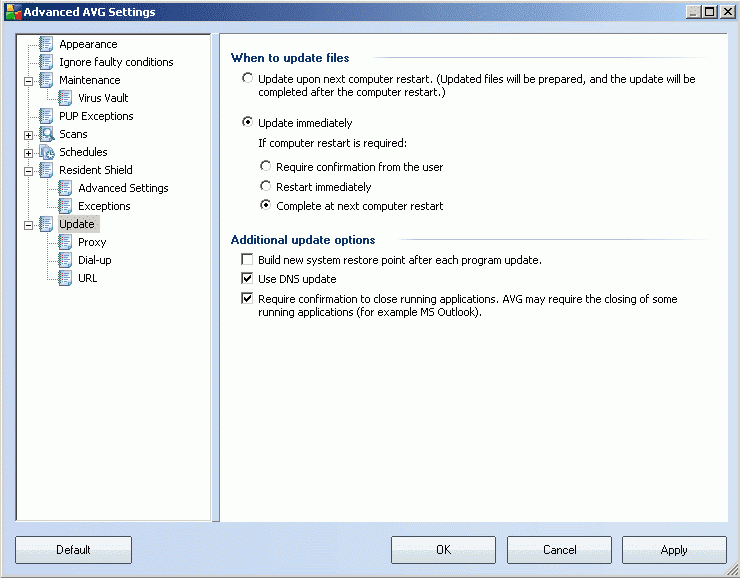
Task: Click the Default button
Action: [73, 550]
